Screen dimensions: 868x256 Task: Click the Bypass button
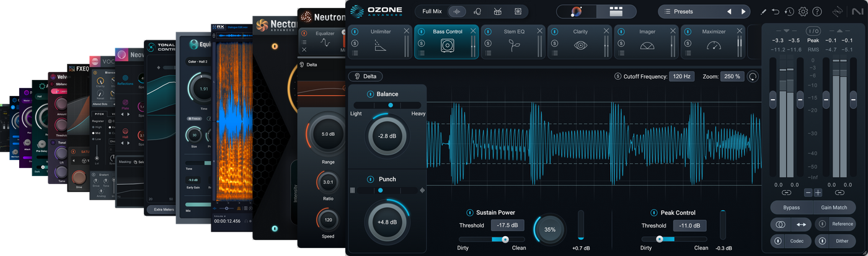tap(791, 208)
